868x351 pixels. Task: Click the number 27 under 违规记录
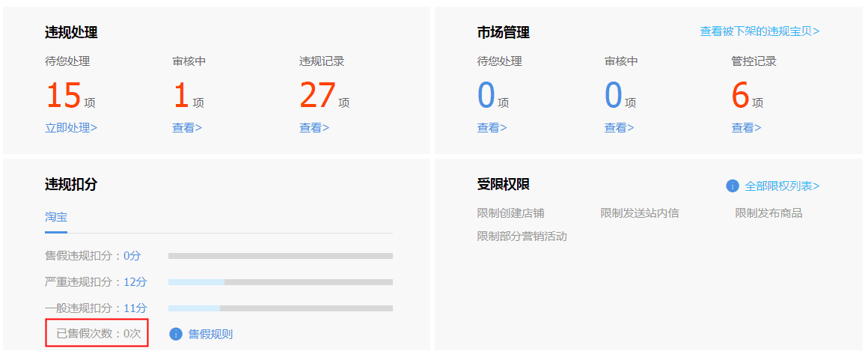pyautogui.click(x=318, y=95)
